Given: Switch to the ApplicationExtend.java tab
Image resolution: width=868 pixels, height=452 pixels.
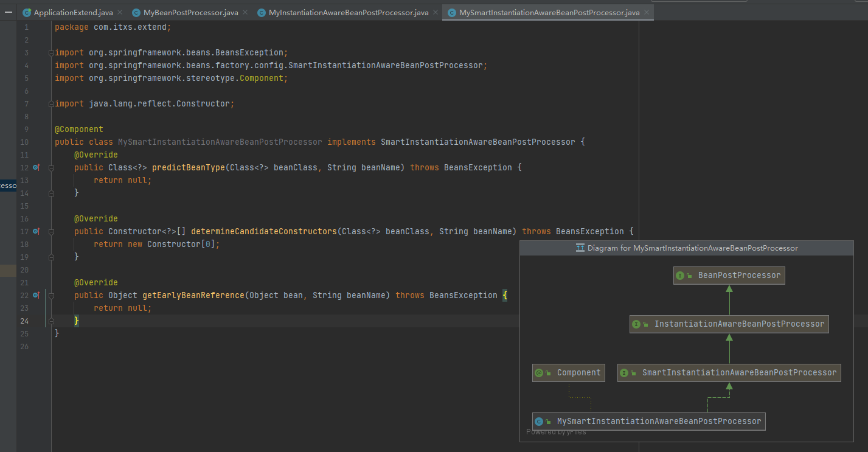Looking at the screenshot, I should tap(73, 13).
